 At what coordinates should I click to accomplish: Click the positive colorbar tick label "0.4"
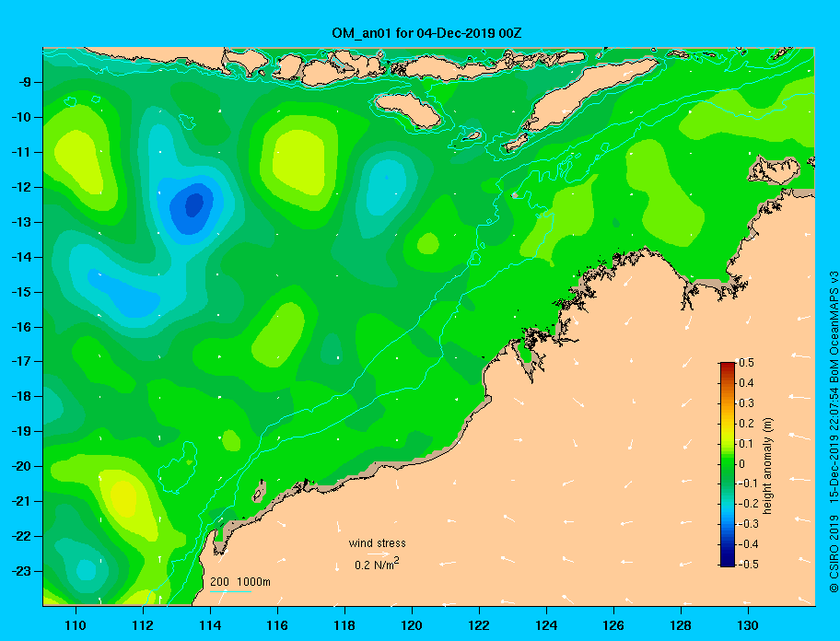pyautogui.click(x=746, y=383)
